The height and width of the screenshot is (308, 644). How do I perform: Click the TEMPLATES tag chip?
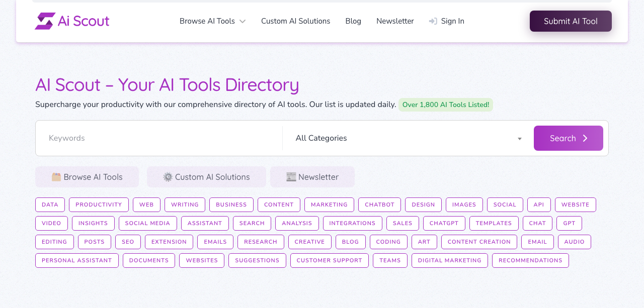494,223
